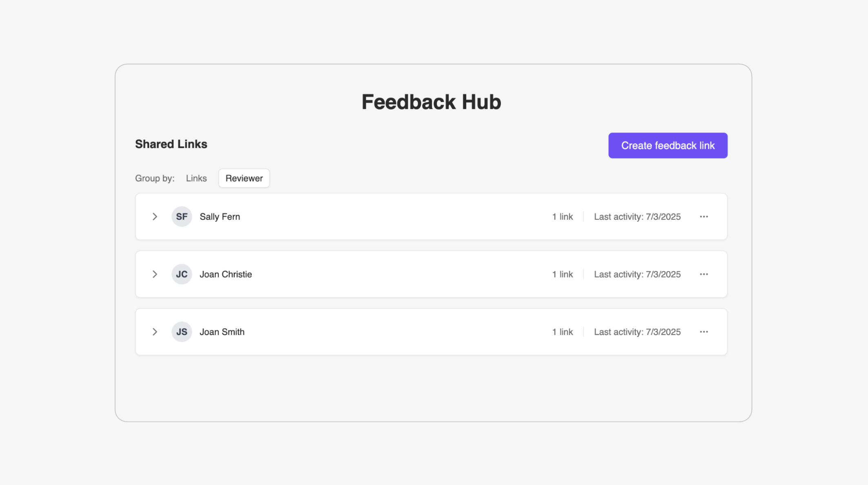This screenshot has width=868, height=485.
Task: Open more options for Joan Smith
Action: click(x=704, y=332)
